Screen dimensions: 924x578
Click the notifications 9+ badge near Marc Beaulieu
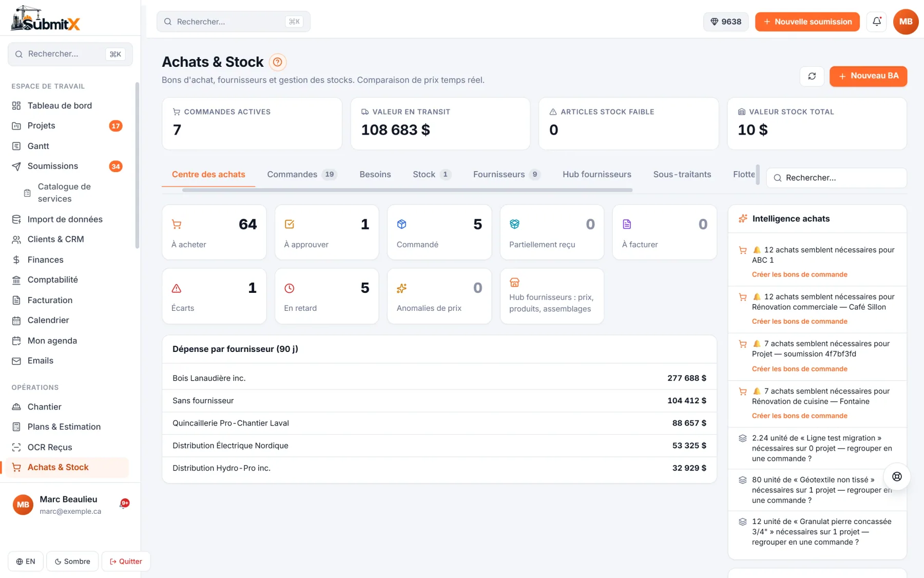[x=124, y=504]
